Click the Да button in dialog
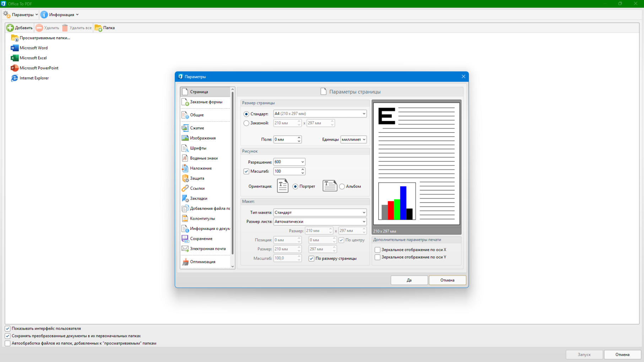Image resolution: width=644 pixels, height=362 pixels. tap(409, 280)
